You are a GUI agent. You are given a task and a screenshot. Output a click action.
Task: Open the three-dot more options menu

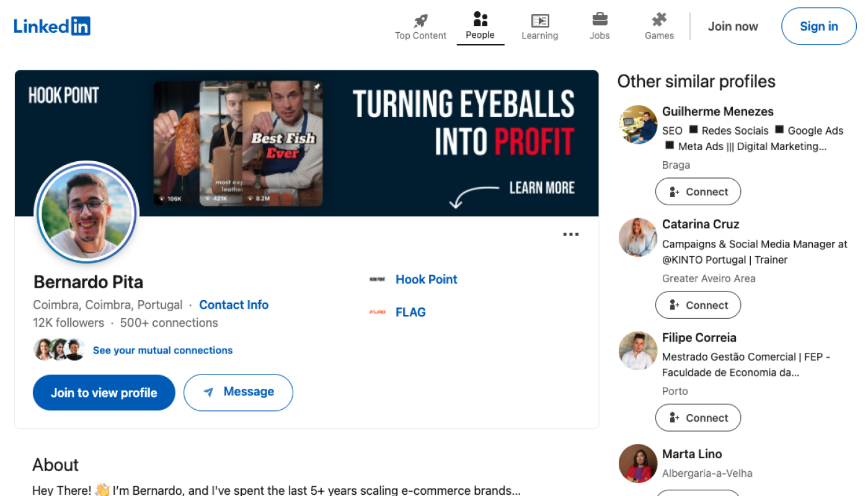570,234
